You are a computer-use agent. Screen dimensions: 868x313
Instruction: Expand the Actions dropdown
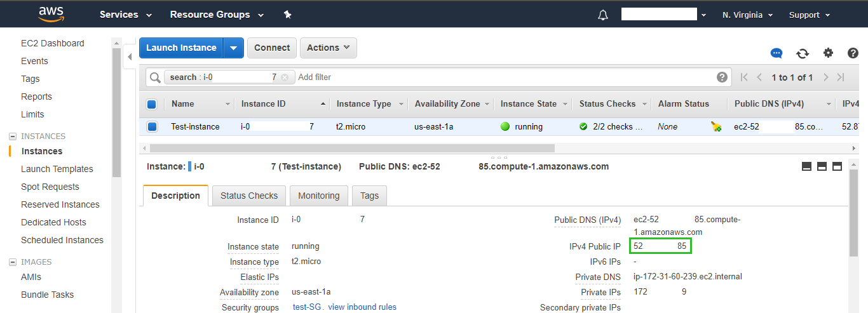tap(328, 48)
